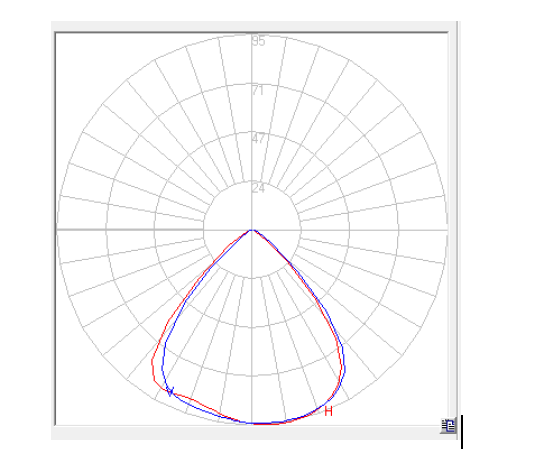Click the black text cursor bar outside plot

tap(462, 432)
